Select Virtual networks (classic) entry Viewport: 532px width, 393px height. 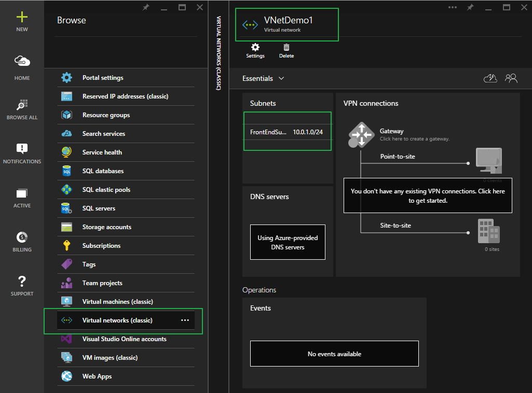(x=126, y=320)
